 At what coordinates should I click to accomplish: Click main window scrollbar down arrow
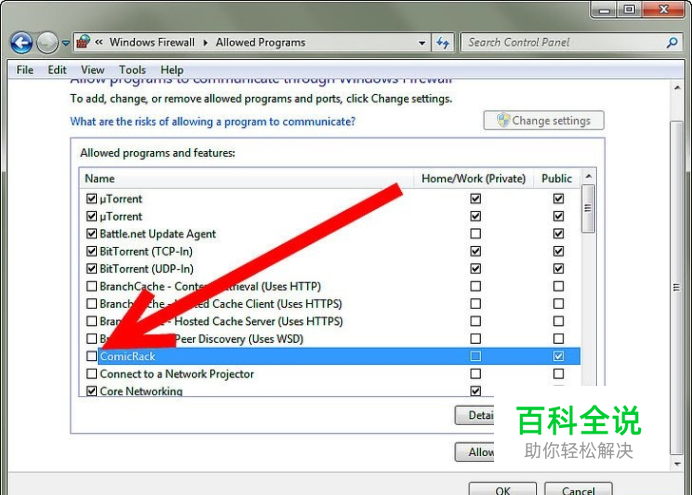(677, 464)
